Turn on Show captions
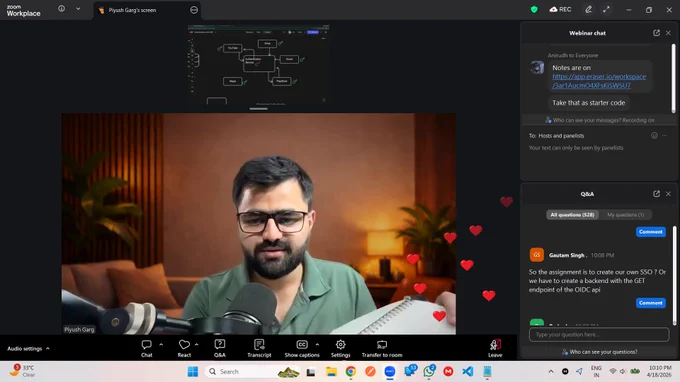 click(302, 348)
